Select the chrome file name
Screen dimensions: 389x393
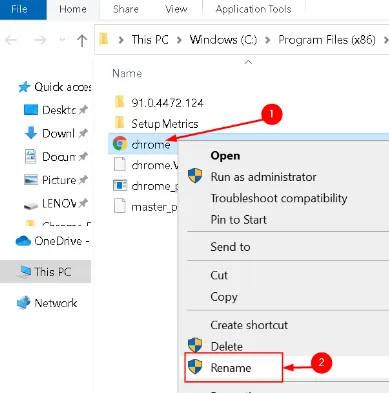151,145
